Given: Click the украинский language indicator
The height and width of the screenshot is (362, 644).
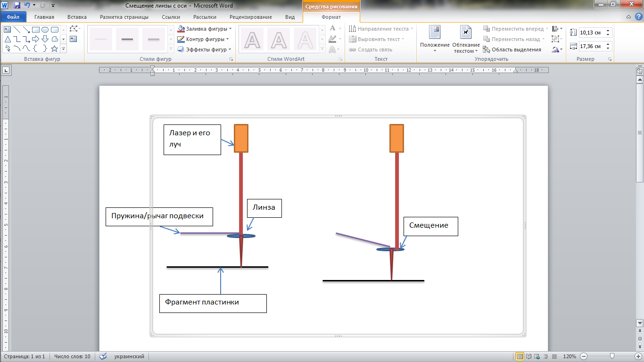Looking at the screenshot, I should [x=129, y=357].
